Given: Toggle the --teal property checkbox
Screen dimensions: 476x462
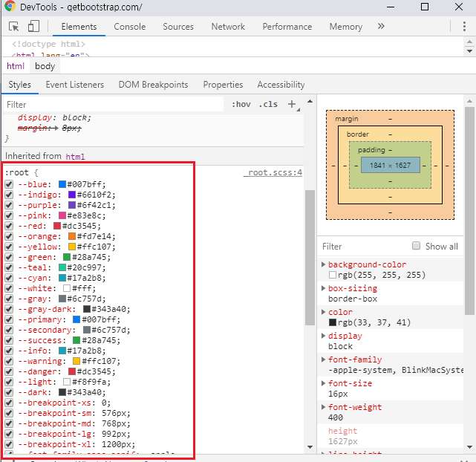Looking at the screenshot, I should click(x=9, y=267).
